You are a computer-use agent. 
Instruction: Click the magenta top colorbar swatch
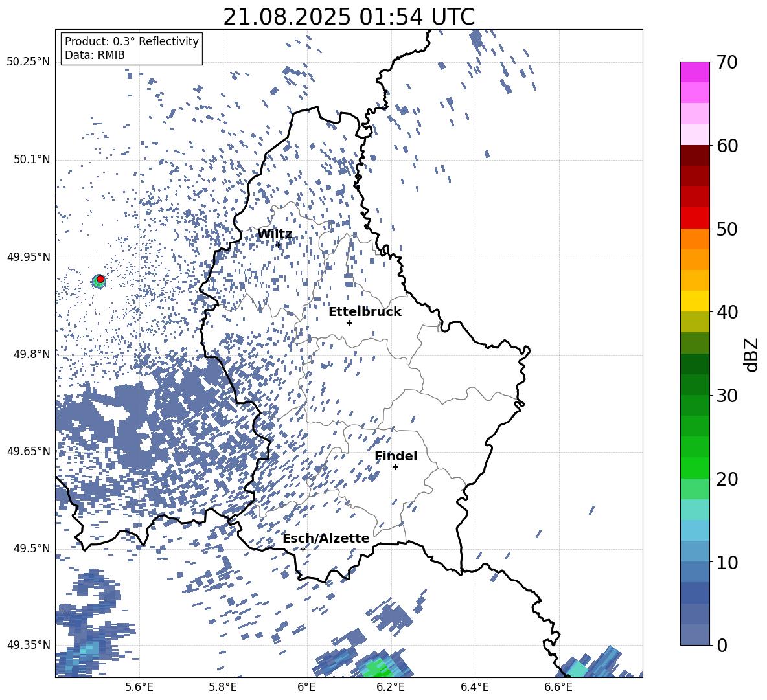(x=695, y=73)
